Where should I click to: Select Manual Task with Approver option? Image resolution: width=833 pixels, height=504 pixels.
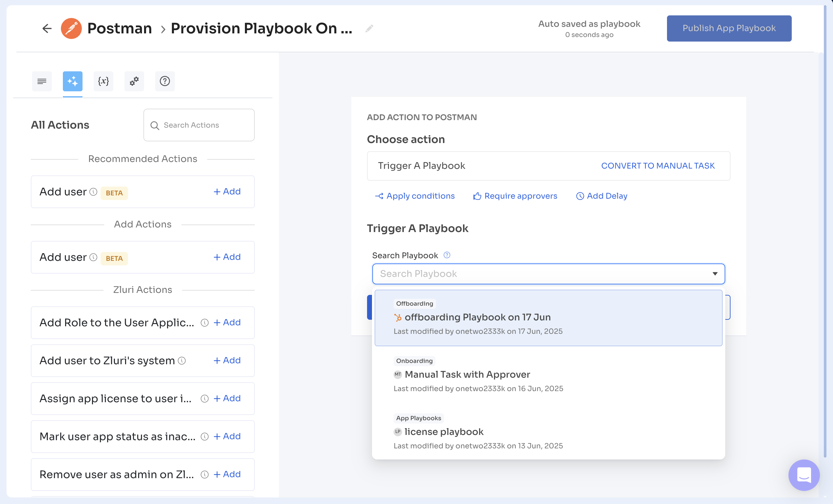point(548,375)
